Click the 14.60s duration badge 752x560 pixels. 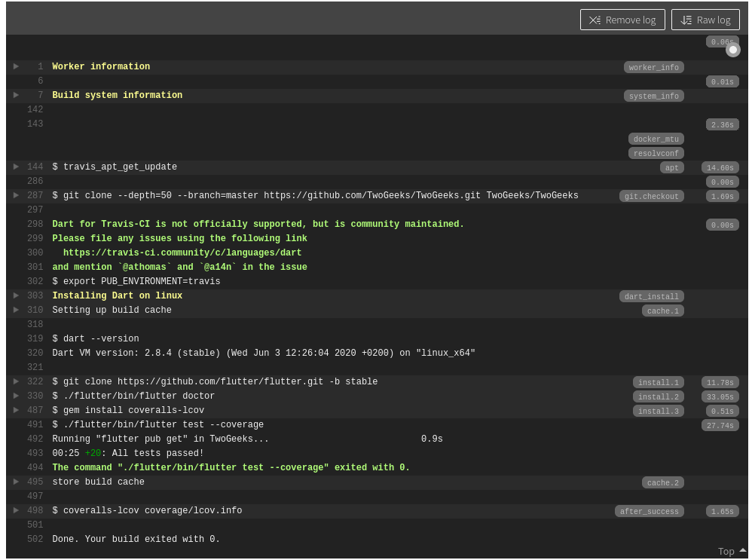(720, 167)
